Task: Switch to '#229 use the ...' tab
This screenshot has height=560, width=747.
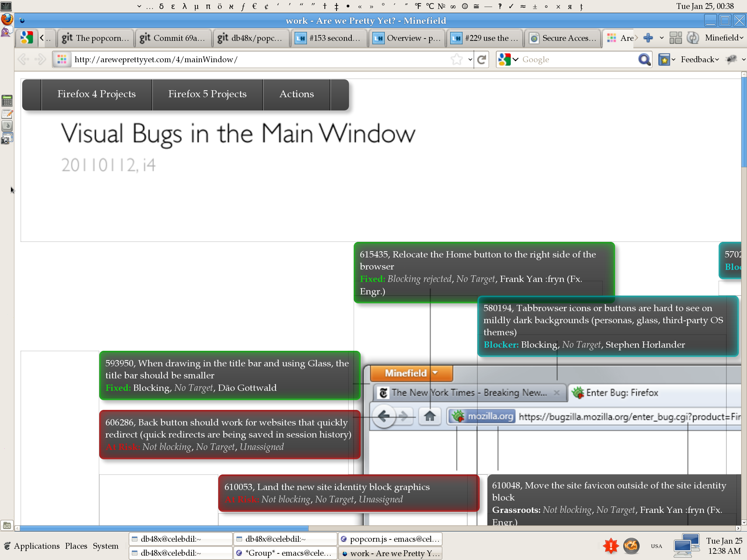Action: [484, 38]
